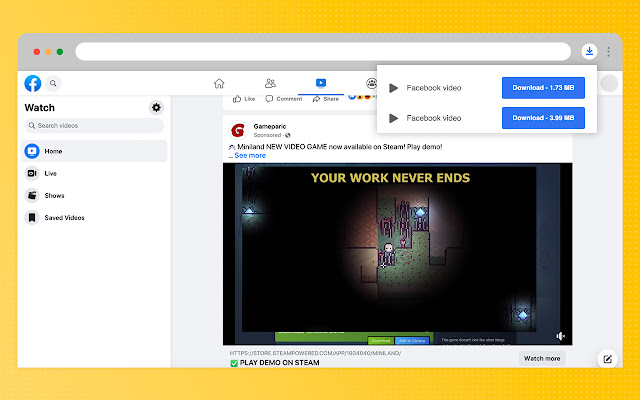640x400 pixels.
Task: Download the 3.99 MB Facebook video
Action: coord(543,118)
